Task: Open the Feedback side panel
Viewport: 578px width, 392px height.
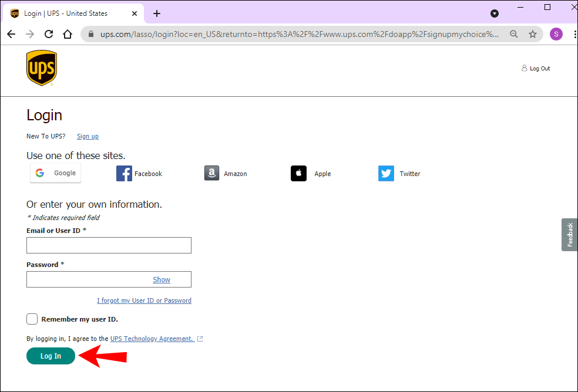Action: tap(569, 234)
